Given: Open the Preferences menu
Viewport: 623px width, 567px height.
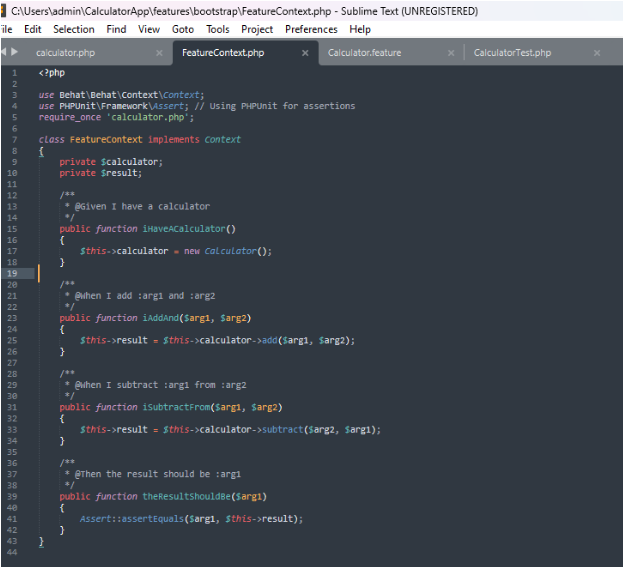Looking at the screenshot, I should [x=311, y=30].
